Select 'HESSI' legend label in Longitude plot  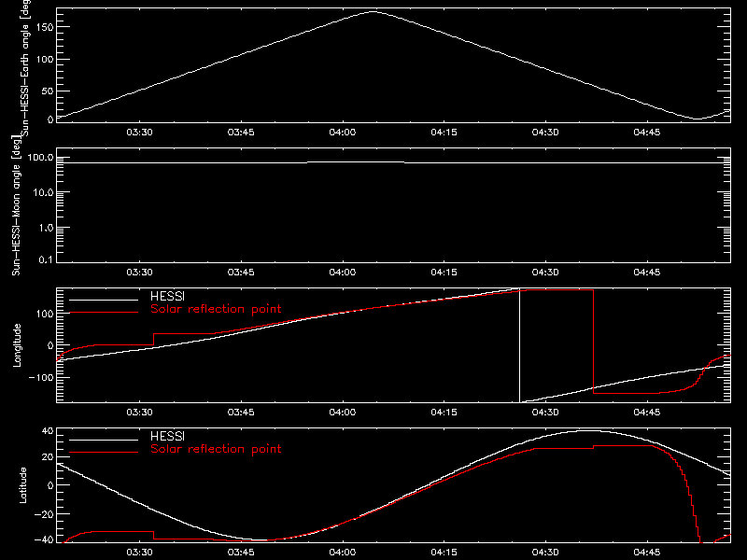[x=167, y=296]
